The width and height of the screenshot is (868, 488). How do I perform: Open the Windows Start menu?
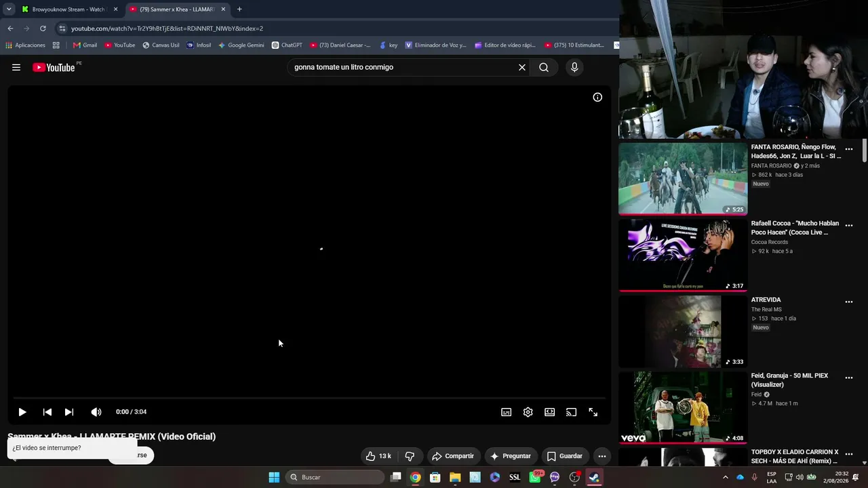point(274,477)
